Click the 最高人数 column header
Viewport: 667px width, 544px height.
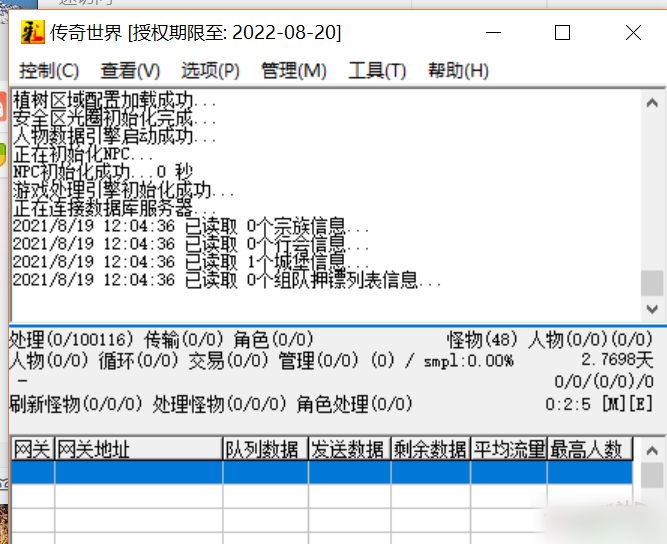coord(590,449)
